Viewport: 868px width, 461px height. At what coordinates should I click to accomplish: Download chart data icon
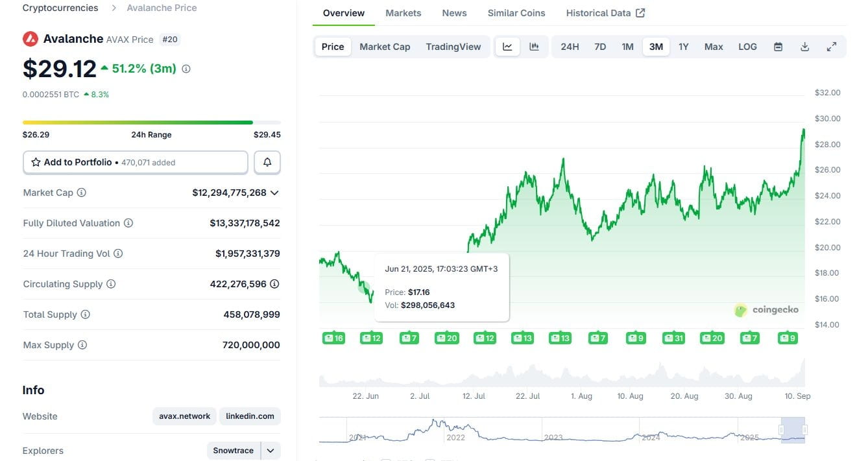pyautogui.click(x=804, y=47)
